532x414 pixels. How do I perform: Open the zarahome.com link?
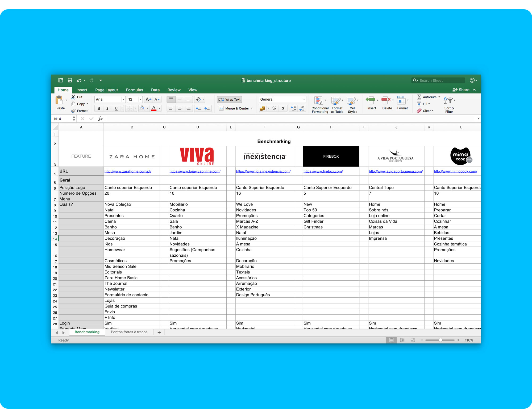click(128, 171)
